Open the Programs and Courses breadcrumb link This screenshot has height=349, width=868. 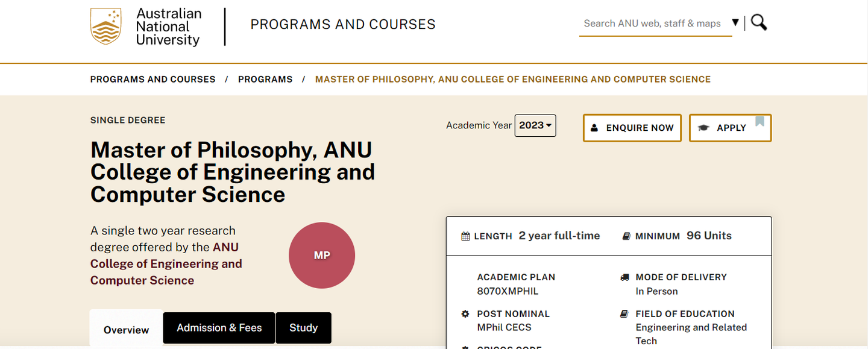[153, 80]
